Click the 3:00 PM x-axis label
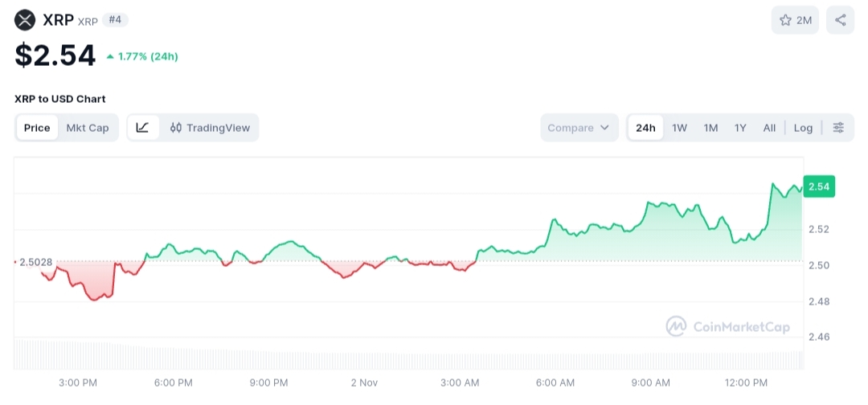The image size is (868, 405). click(x=77, y=382)
